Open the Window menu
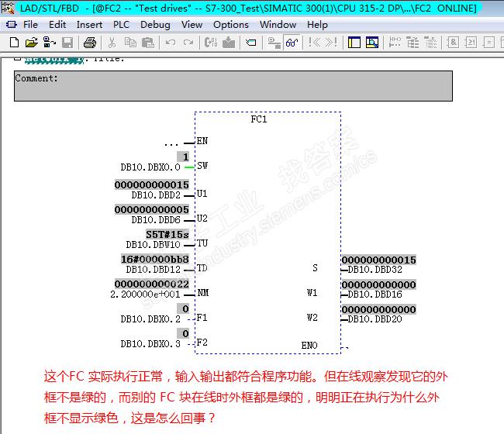The height and width of the screenshot is (434, 504). point(278,25)
